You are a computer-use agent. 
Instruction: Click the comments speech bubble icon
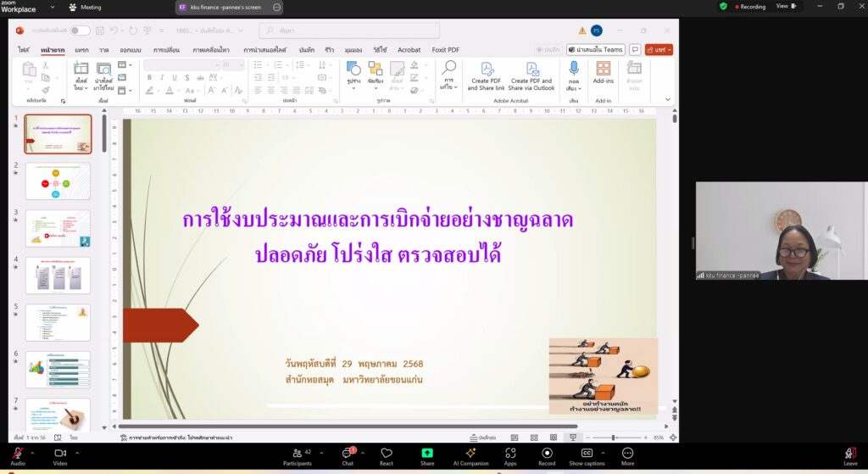(x=635, y=50)
